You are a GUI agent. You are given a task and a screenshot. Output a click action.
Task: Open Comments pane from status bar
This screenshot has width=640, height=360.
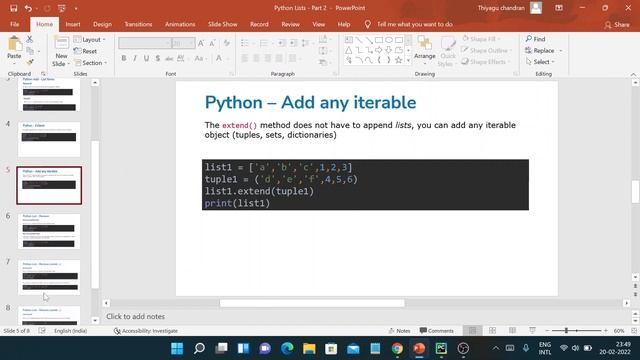coord(436,331)
